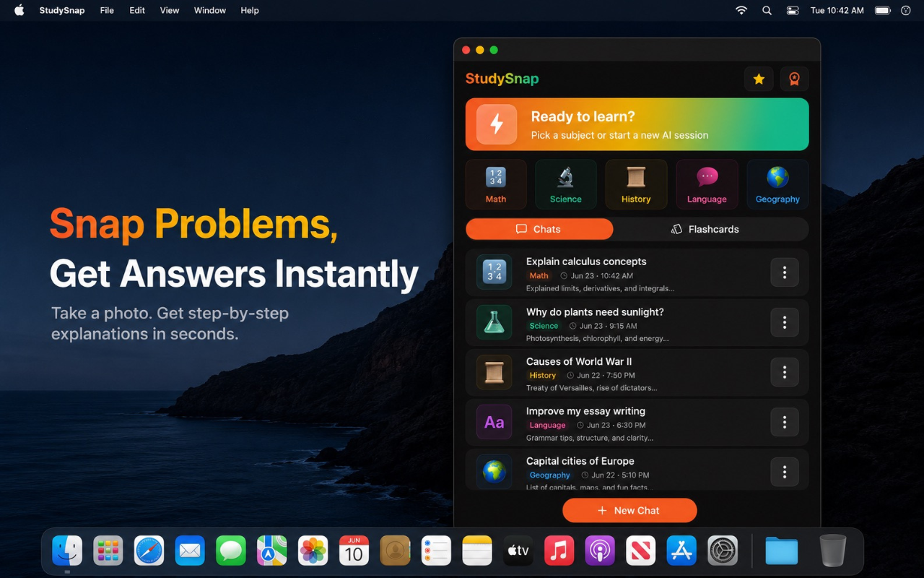Select the Language speech bubble tile
This screenshot has width=924, height=578.
click(x=707, y=184)
